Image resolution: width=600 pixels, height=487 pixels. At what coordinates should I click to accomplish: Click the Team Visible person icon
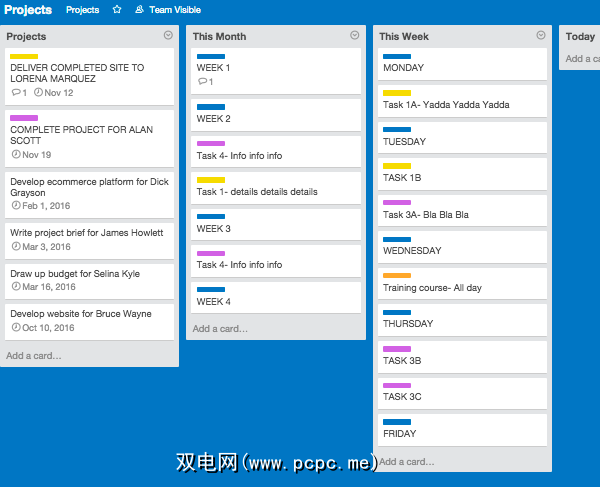coord(139,10)
